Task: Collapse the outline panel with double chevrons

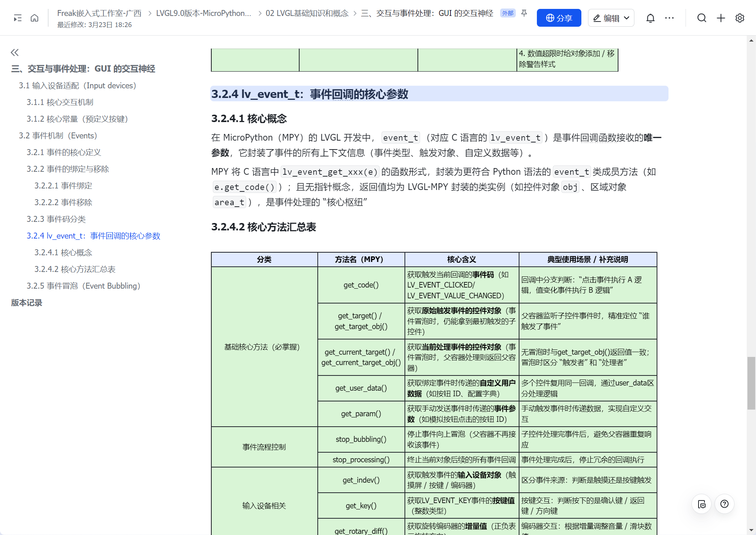Action: coord(15,52)
